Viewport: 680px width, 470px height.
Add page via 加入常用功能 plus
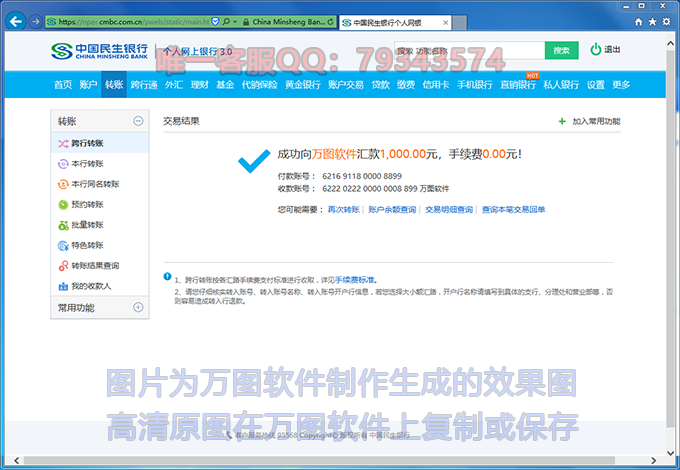click(562, 121)
